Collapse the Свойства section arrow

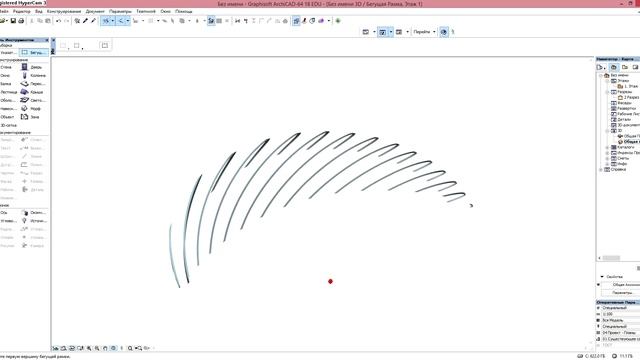point(602,277)
